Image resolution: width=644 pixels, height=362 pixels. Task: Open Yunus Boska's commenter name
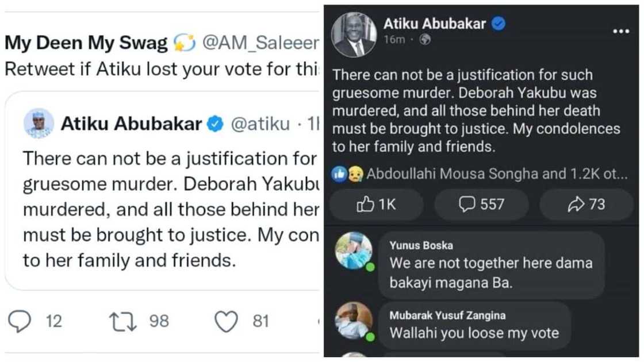click(421, 245)
